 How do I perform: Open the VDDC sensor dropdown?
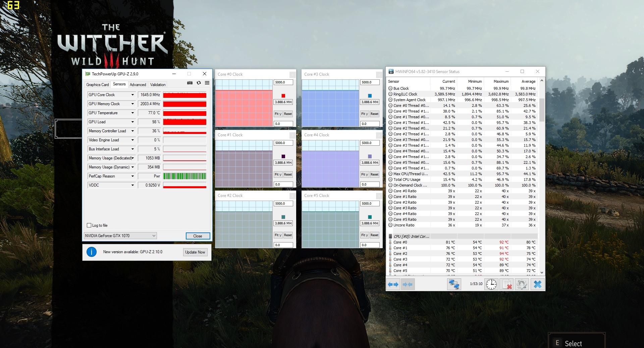coord(132,185)
